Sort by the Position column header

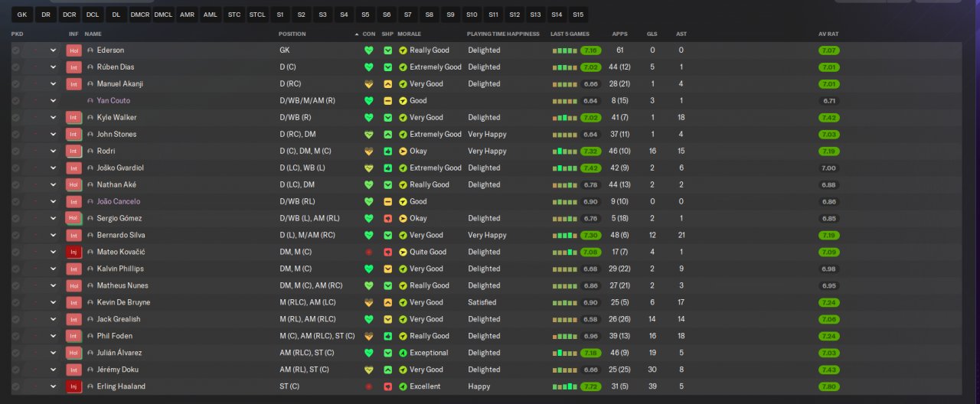click(x=292, y=34)
